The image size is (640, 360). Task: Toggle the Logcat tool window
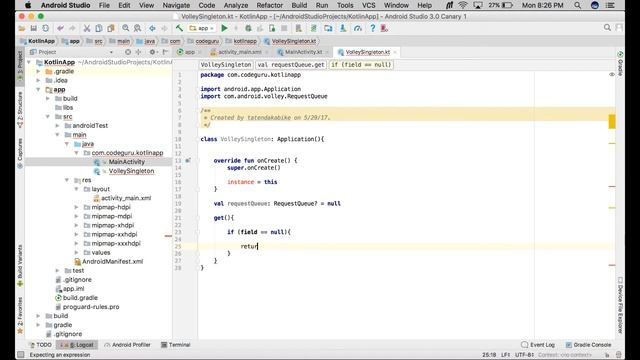(77, 345)
